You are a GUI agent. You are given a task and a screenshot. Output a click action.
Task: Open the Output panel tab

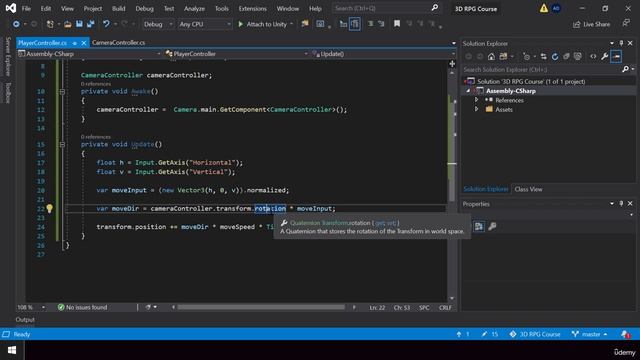click(x=25, y=320)
